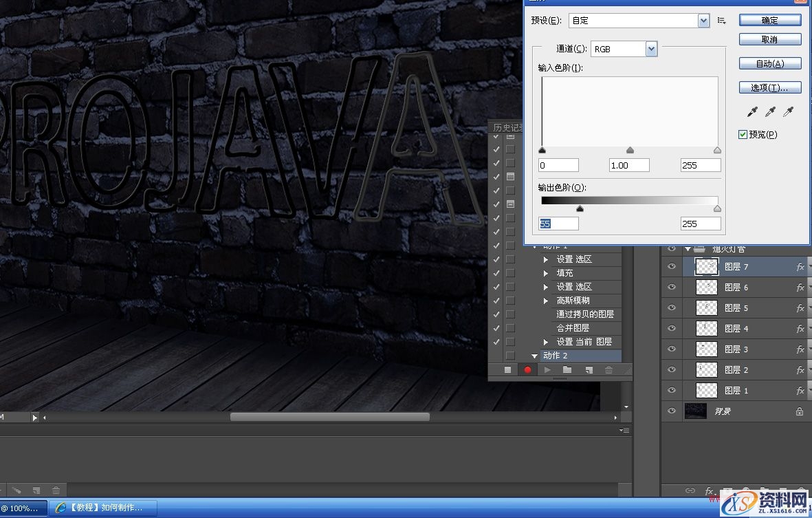Click the create new set folder icon
The image size is (812, 518).
point(567,370)
